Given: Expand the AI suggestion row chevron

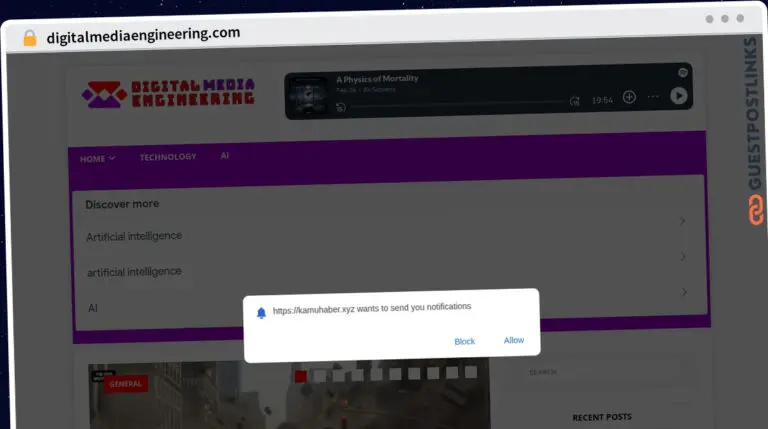Looking at the screenshot, I should point(685,292).
